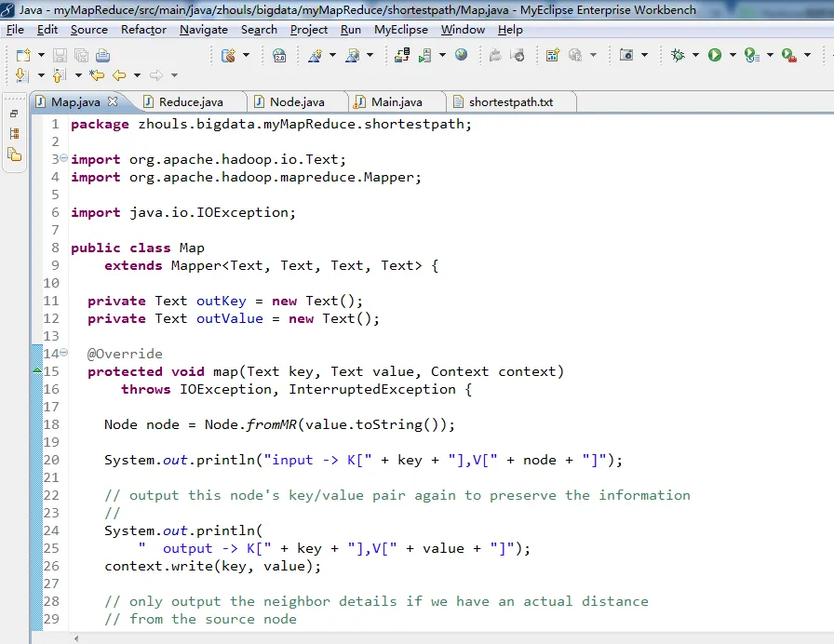This screenshot has width=834, height=644.
Task: Click the External Tools run icon with red toolbox
Action: [788, 55]
